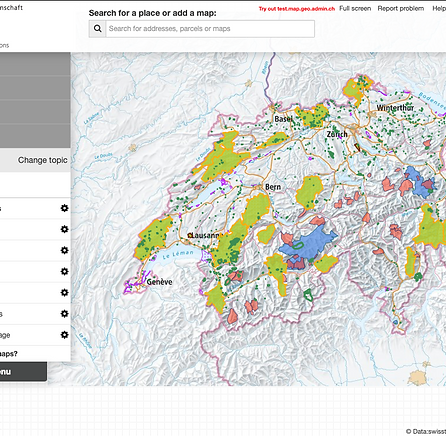Click the Le Doubs label west of the border
The height and width of the screenshot is (436, 446).
coord(103,156)
